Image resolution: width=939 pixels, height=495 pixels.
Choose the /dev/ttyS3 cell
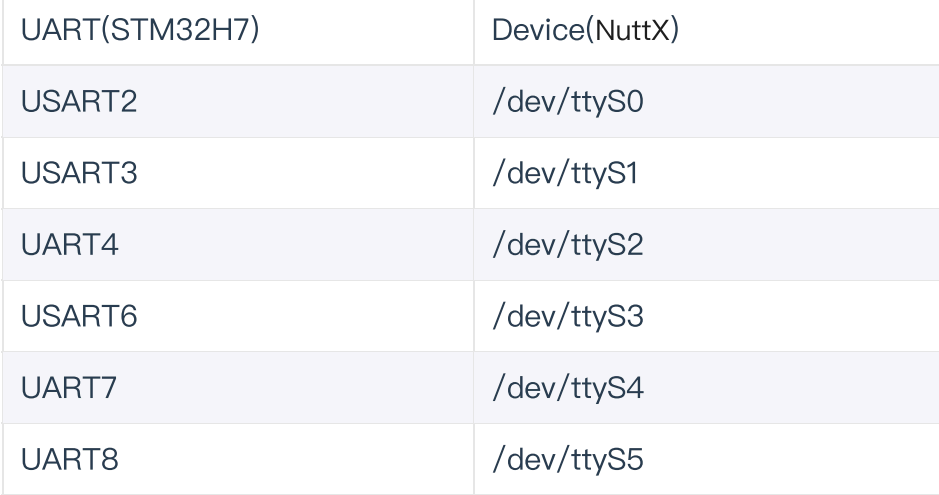pyautogui.click(x=565, y=316)
